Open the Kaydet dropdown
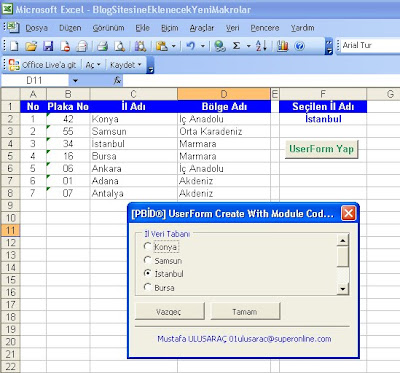400x373 pixels. tap(126, 65)
